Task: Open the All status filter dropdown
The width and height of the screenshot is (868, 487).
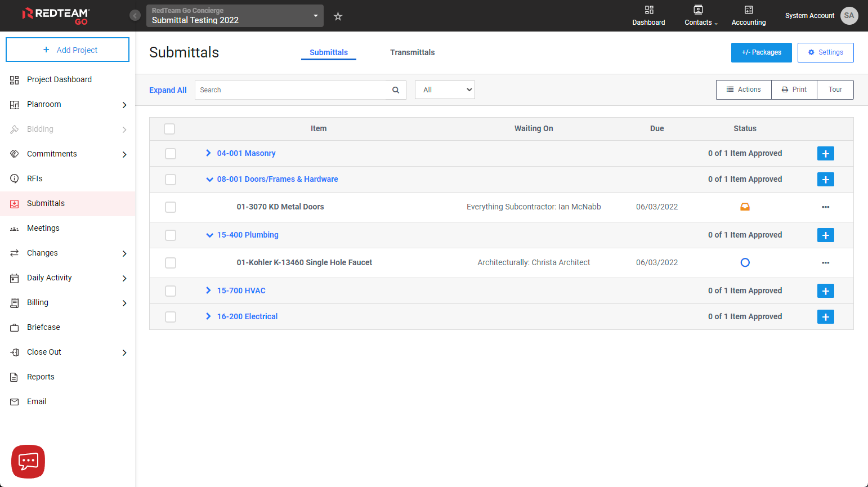Action: click(x=445, y=90)
